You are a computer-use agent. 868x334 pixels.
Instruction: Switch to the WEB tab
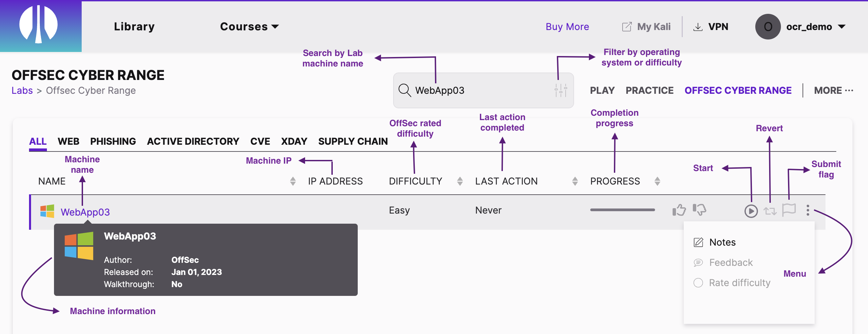[x=69, y=141]
